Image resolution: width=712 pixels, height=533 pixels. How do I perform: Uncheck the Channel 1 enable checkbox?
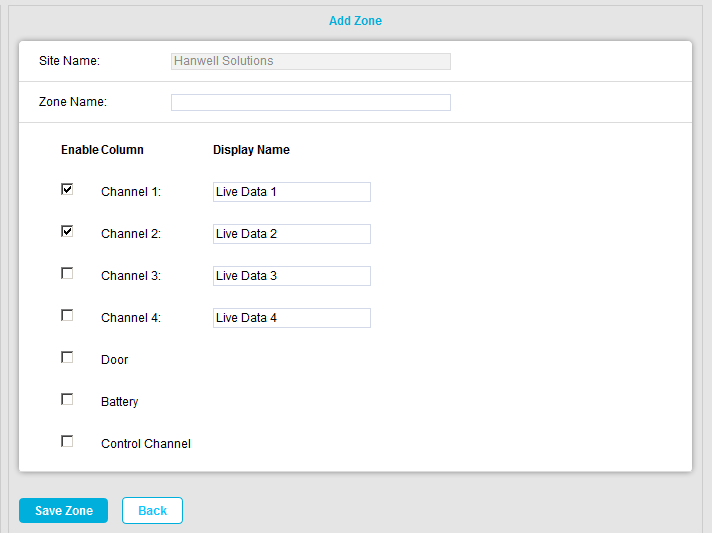click(x=67, y=189)
